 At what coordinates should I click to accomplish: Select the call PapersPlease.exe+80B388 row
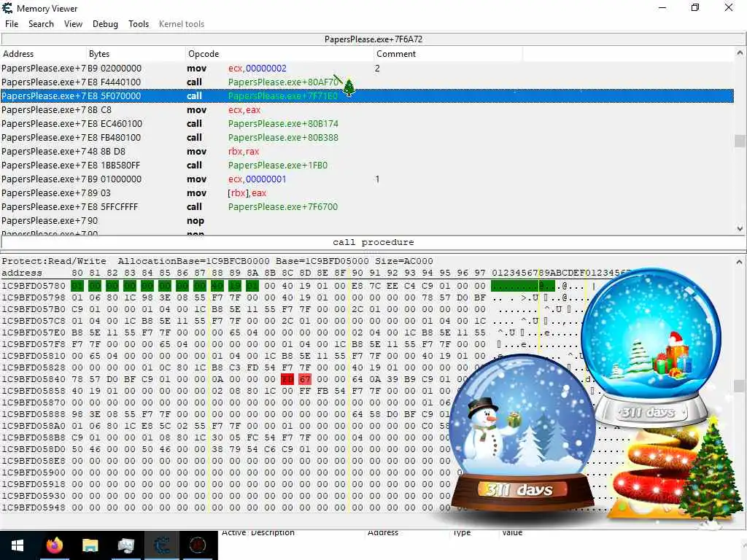(x=367, y=137)
